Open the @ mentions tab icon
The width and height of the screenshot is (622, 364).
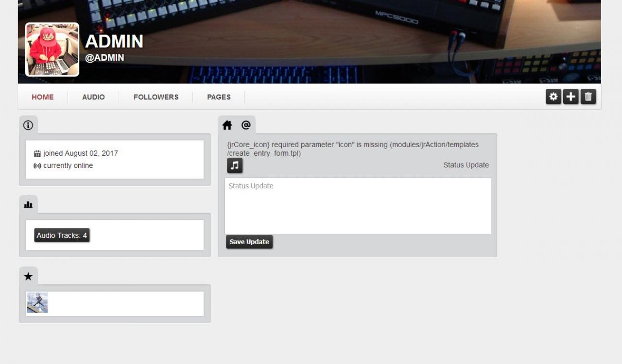(246, 125)
